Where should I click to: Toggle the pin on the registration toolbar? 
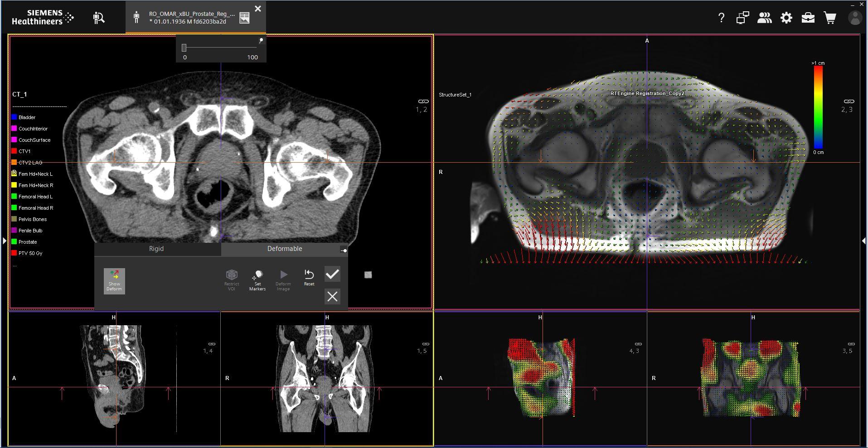pyautogui.click(x=344, y=250)
